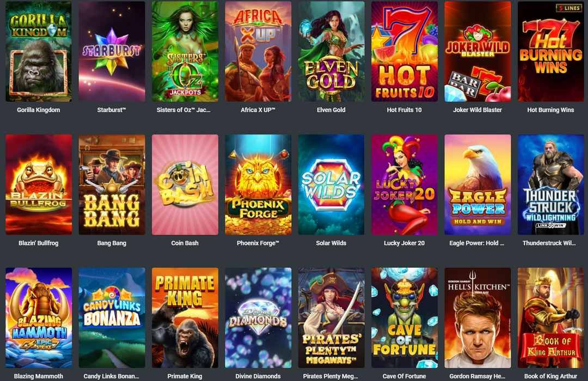Launch the Blazin' Bullfrog slot thumbnail
Screen dimensions: 588x381
[x=39, y=185]
